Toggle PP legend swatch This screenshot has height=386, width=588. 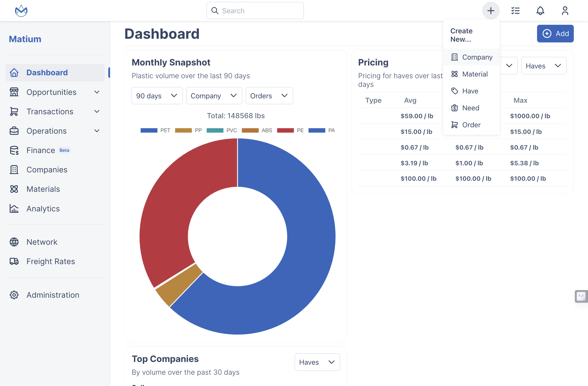point(183,130)
